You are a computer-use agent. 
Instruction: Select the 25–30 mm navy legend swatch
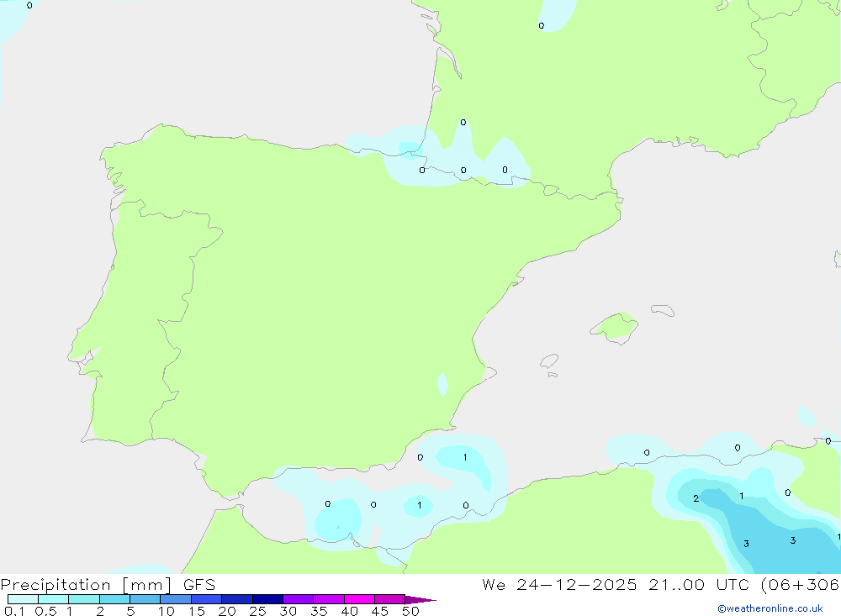267,599
